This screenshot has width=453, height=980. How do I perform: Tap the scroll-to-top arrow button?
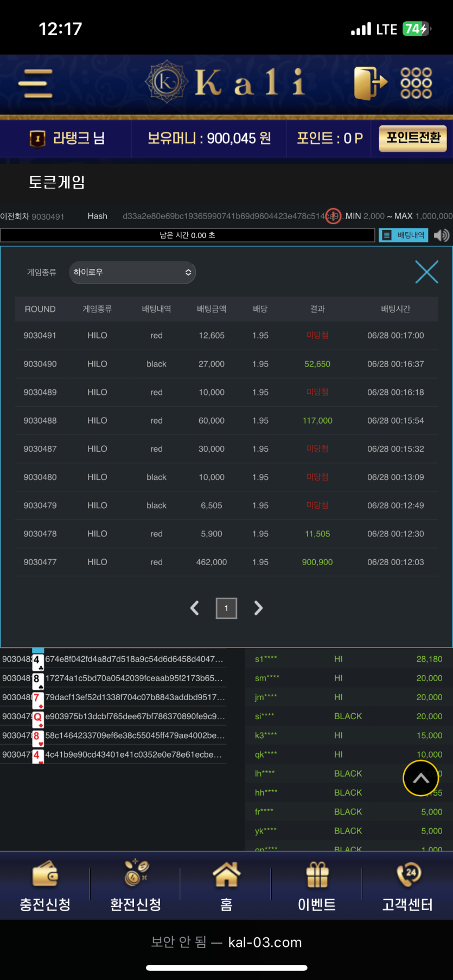tap(420, 778)
